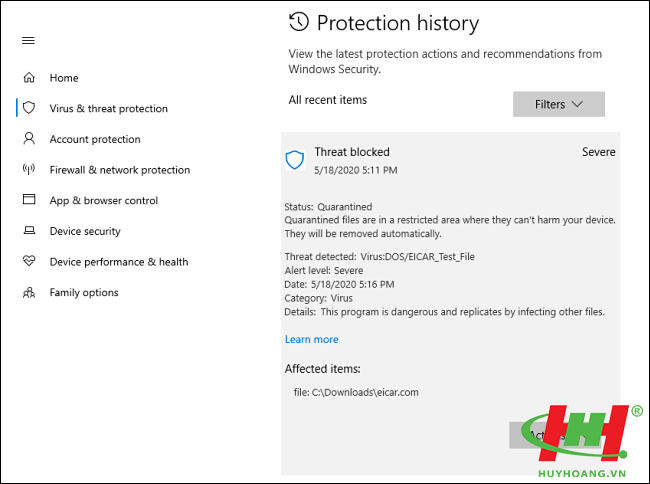
Task: Collapse the Threat blocked entry header
Action: point(451,160)
